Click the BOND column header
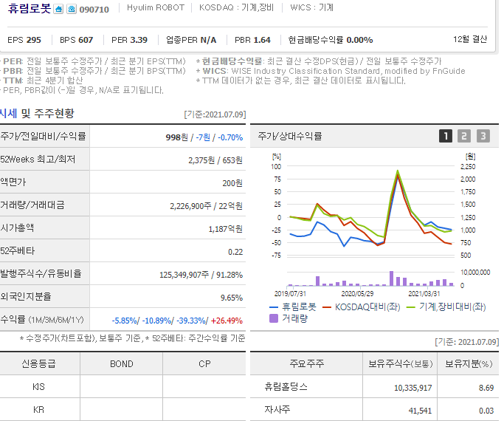Viewport: 504px width, 421px height. coord(122,363)
